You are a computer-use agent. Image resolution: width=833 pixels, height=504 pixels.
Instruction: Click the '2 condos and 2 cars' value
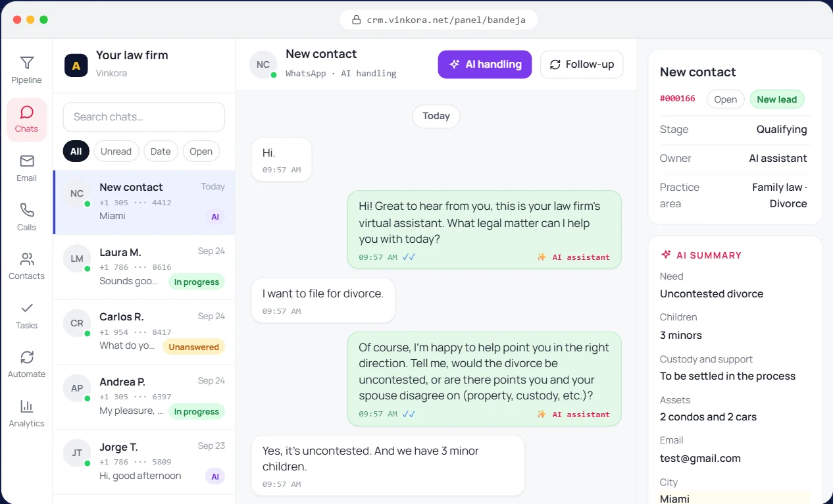[709, 417]
